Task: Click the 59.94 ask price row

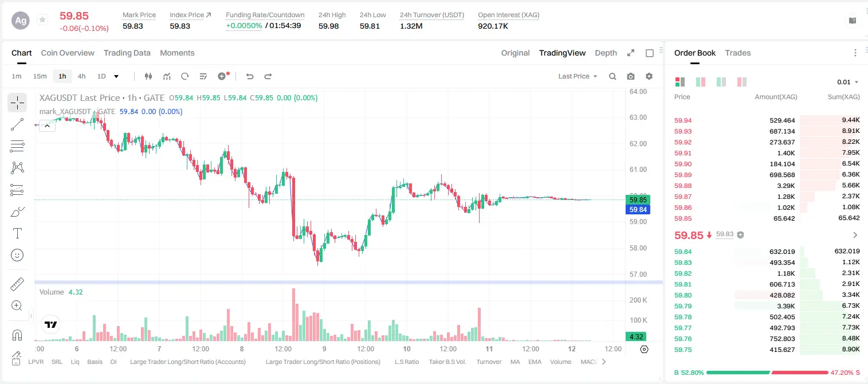Action: tap(767, 120)
